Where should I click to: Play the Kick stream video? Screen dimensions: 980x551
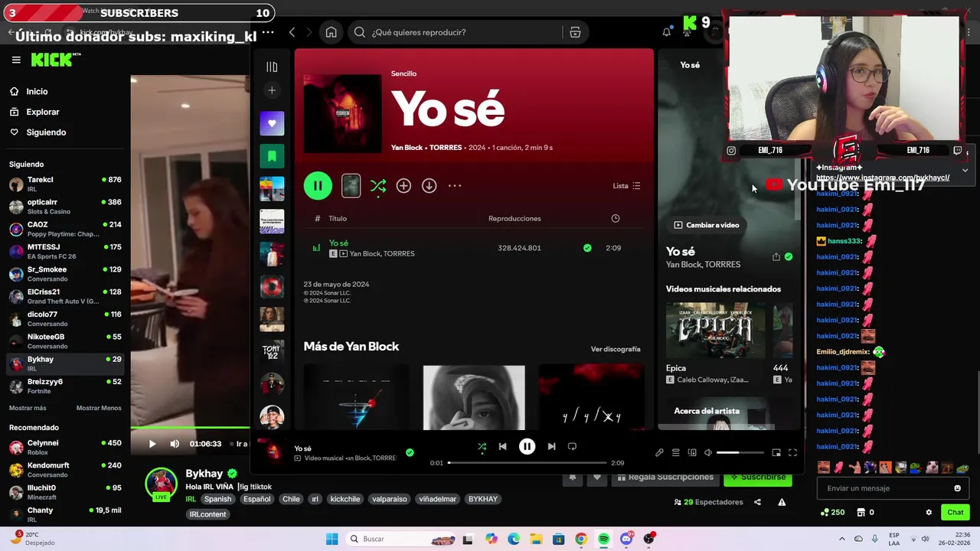tap(152, 444)
